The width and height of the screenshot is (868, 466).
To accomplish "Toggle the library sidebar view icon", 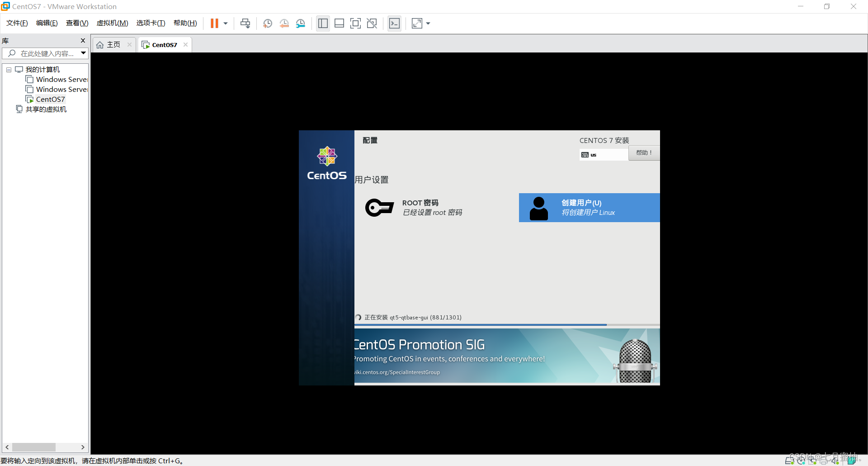I will [x=323, y=23].
